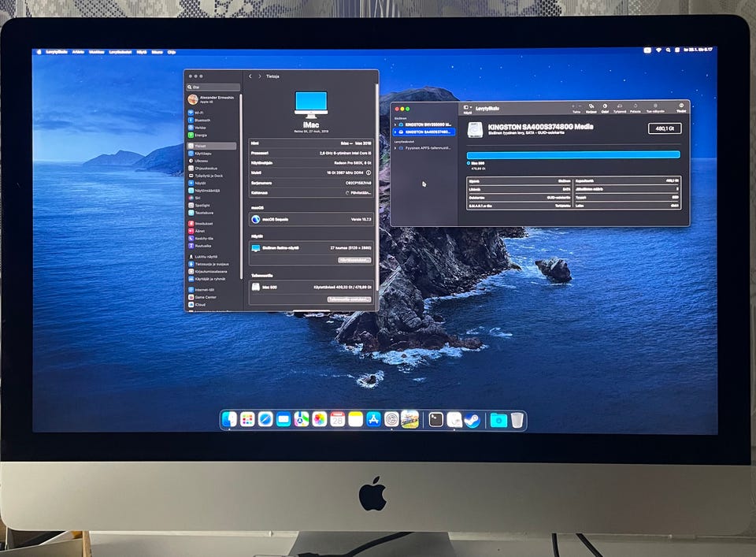Open the Ikkuna menu in menu bar
The width and height of the screenshot is (756, 557).
coord(157,51)
